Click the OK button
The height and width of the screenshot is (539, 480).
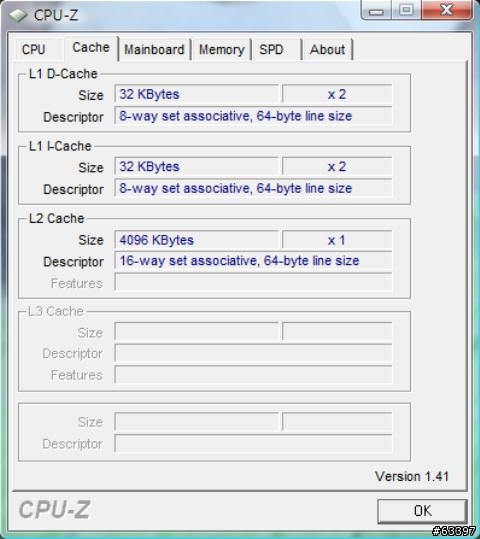click(x=422, y=511)
